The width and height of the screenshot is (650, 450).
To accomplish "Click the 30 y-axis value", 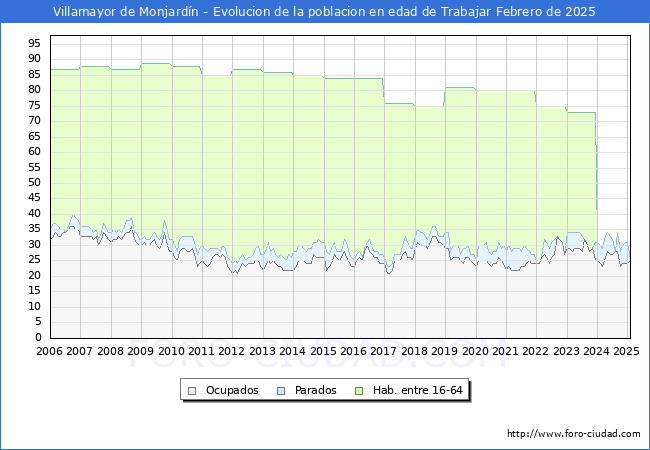I will coord(34,244).
